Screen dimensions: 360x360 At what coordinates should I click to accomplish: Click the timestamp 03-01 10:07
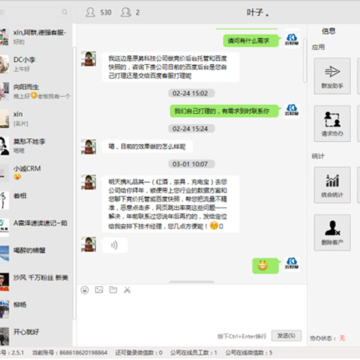click(190, 164)
